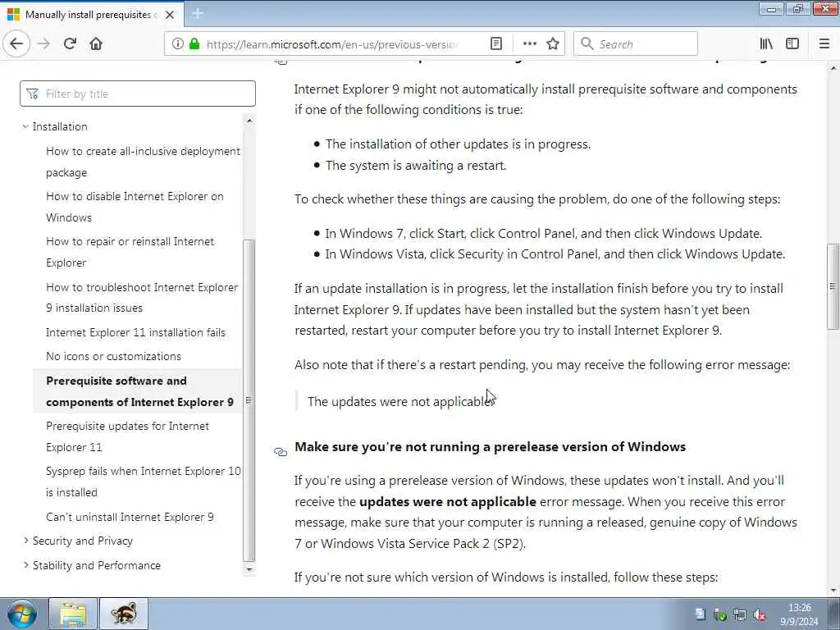Click sidebar scrollbar down arrow
This screenshot has width=840, height=630.
point(249,569)
